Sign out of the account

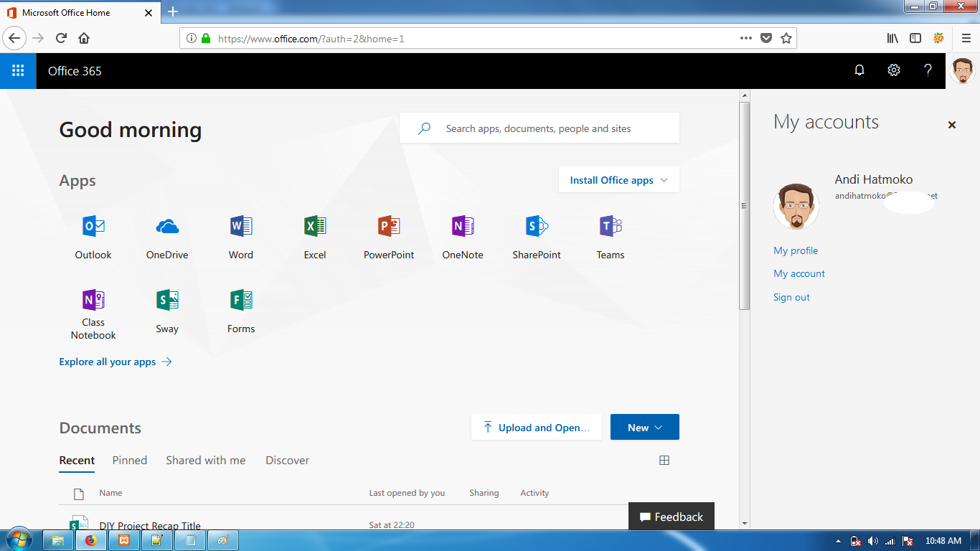791,296
